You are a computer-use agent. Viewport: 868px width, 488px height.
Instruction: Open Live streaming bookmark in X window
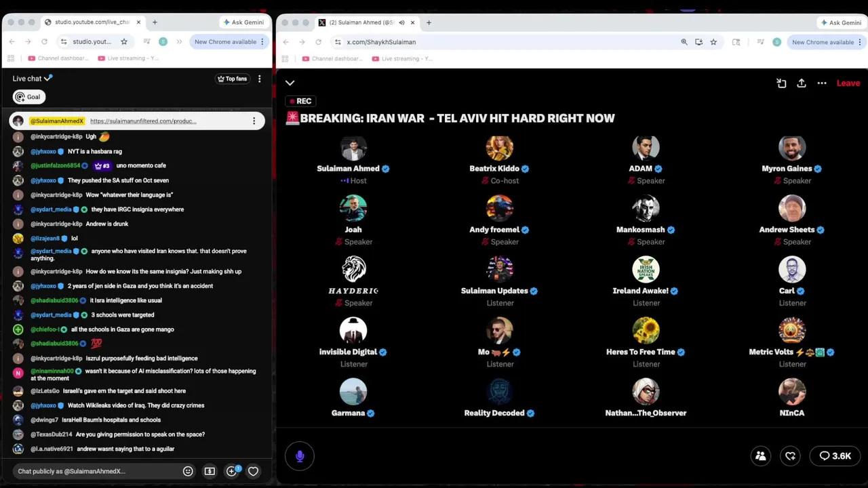tap(402, 58)
